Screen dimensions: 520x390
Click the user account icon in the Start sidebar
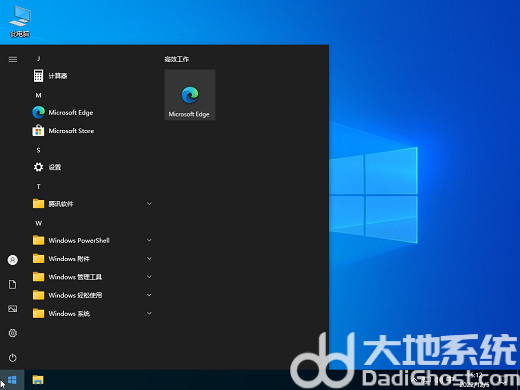point(13,260)
